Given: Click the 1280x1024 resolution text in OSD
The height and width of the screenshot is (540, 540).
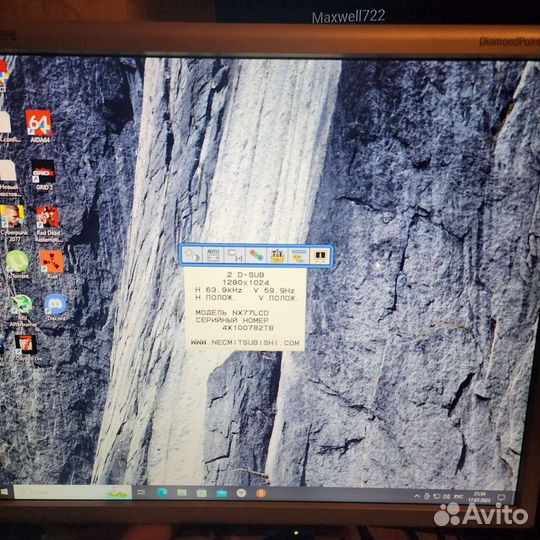Looking at the screenshot, I should pyautogui.click(x=246, y=282).
